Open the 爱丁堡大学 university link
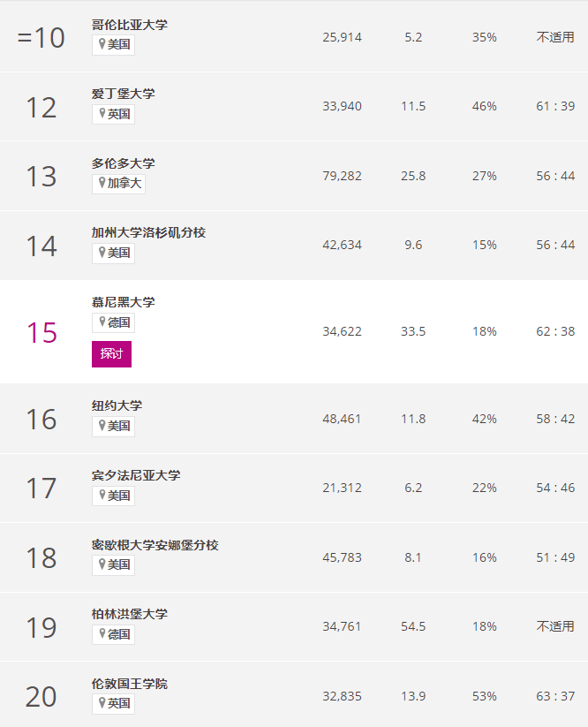 pos(124,94)
